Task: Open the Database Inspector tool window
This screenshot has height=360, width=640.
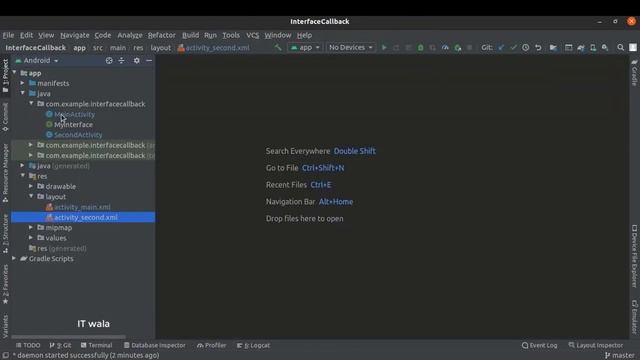Action: (x=154, y=345)
